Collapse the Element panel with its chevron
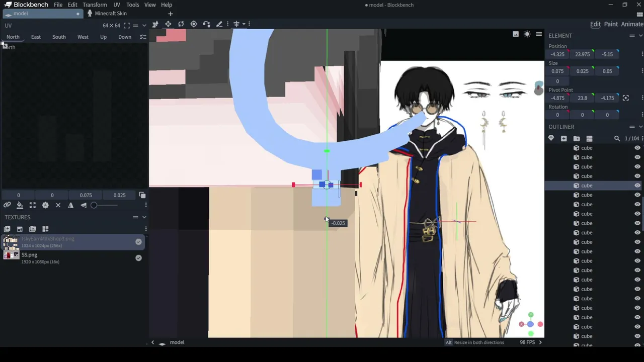Image resolution: width=644 pixels, height=362 pixels. tap(640, 36)
